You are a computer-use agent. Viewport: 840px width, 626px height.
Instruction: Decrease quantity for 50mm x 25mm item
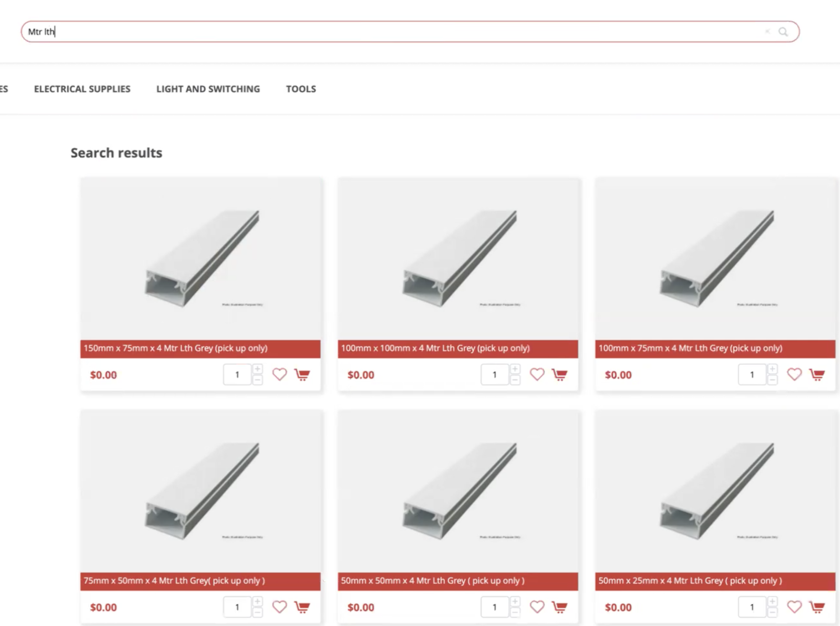coord(773,612)
